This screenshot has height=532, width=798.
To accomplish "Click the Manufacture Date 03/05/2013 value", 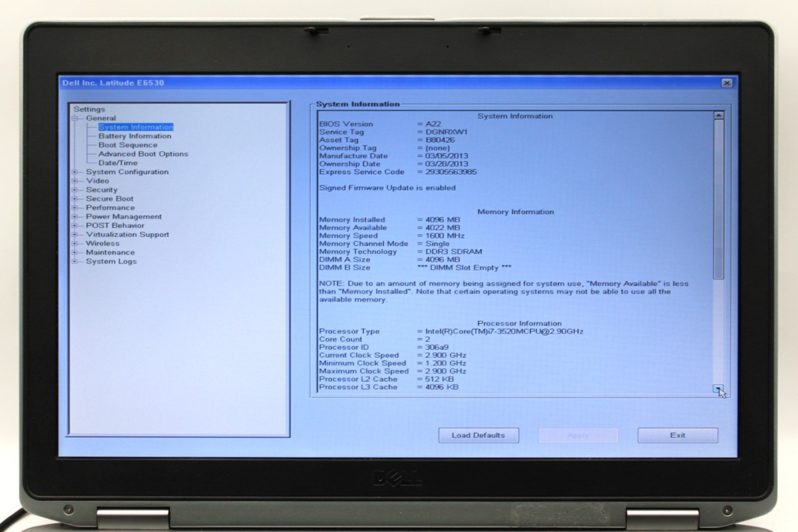I will (447, 156).
